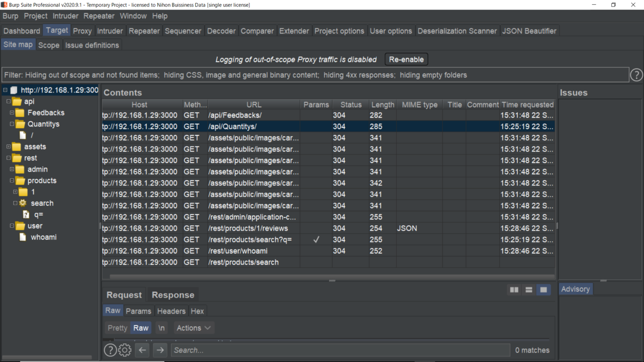Open the Actions dropdown
This screenshot has height=362, width=644.
194,328
